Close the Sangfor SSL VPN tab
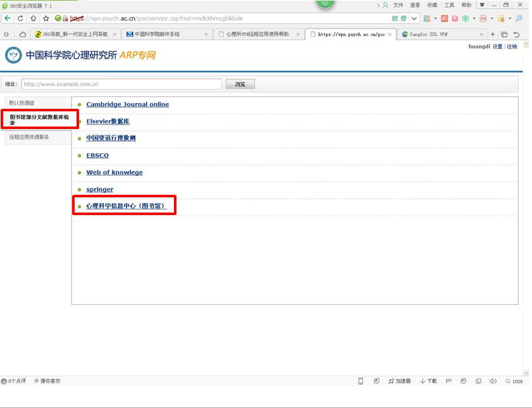Viewport: 532px width, 408px height. (481, 34)
